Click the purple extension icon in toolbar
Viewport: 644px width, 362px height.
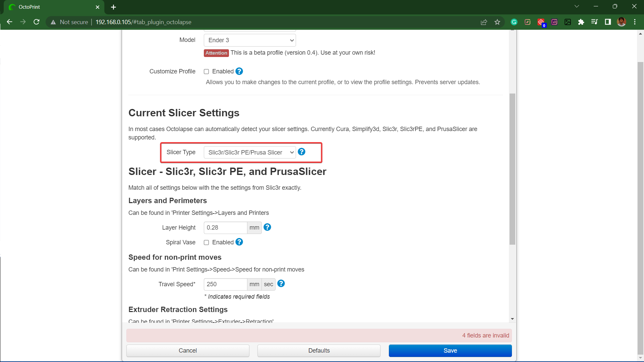pyautogui.click(x=554, y=22)
